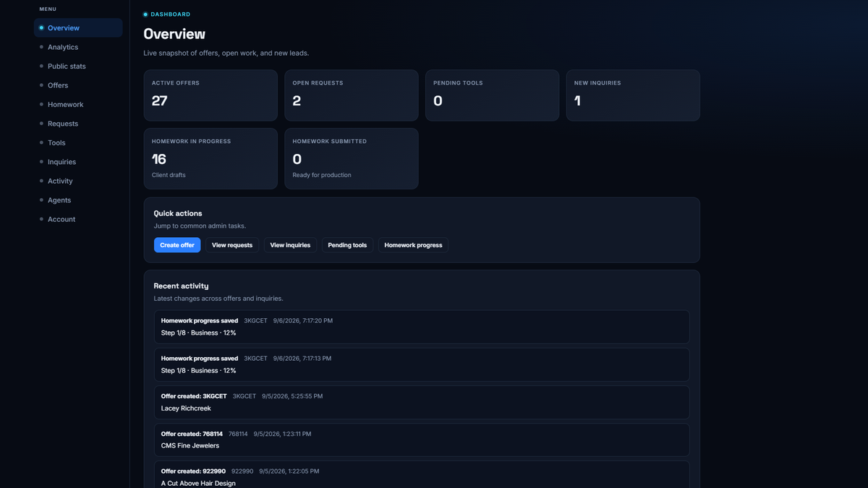Click the 'Recent activity' heading
Image resolution: width=868 pixels, height=488 pixels.
coord(181,286)
